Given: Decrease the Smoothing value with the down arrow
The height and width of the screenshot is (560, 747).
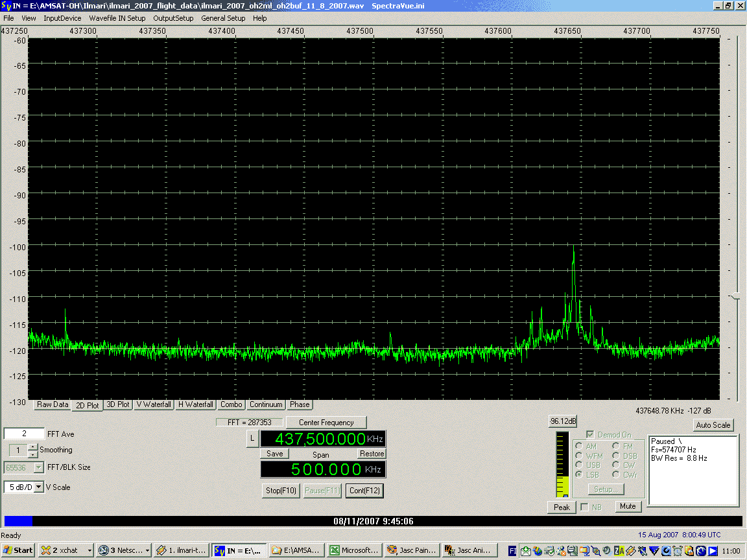Looking at the screenshot, I should 32,454.
